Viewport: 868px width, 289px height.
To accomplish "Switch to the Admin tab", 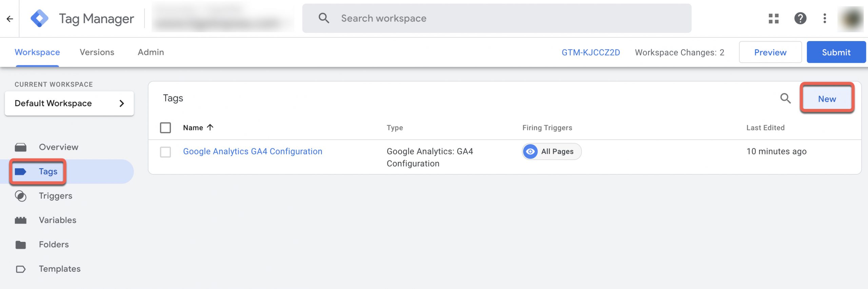I will point(151,52).
